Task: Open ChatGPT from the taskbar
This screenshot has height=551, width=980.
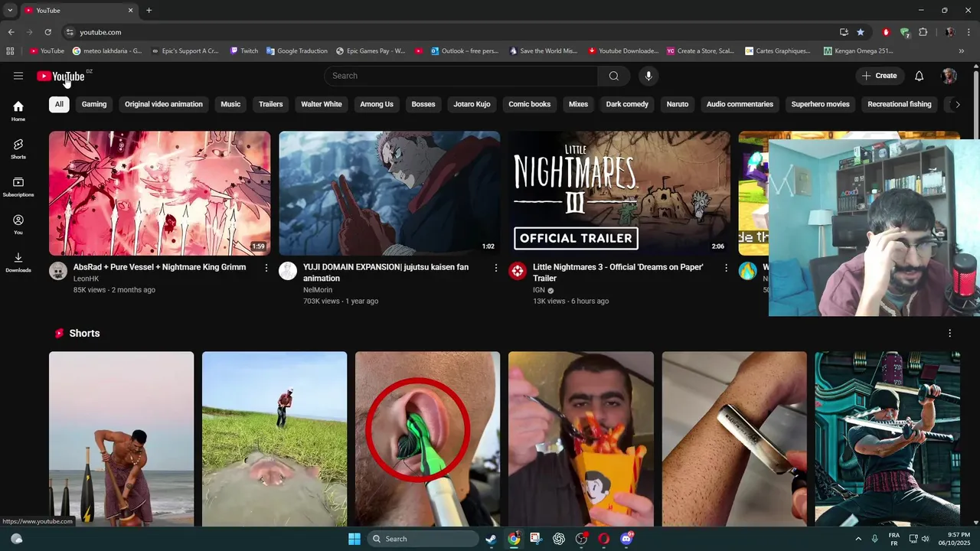Action: pos(559,539)
